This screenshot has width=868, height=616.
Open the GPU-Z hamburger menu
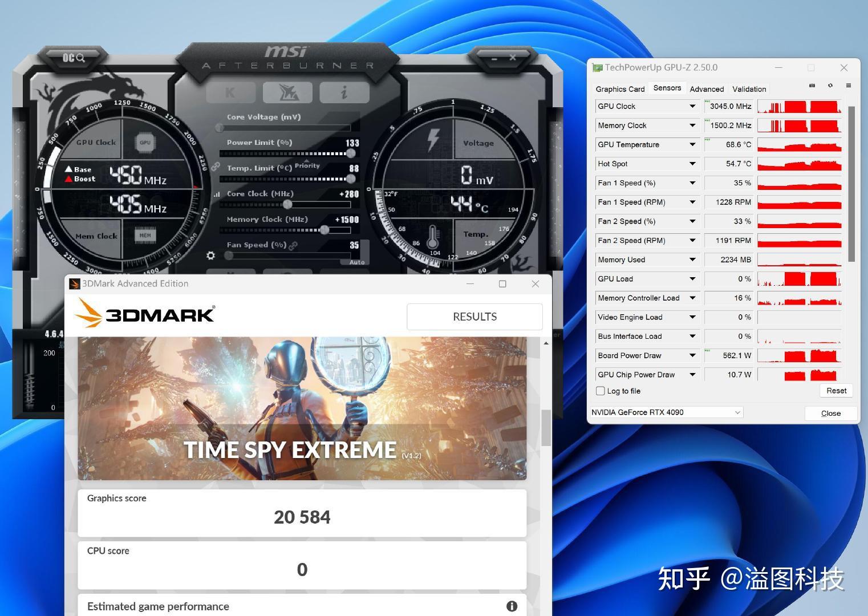(849, 86)
